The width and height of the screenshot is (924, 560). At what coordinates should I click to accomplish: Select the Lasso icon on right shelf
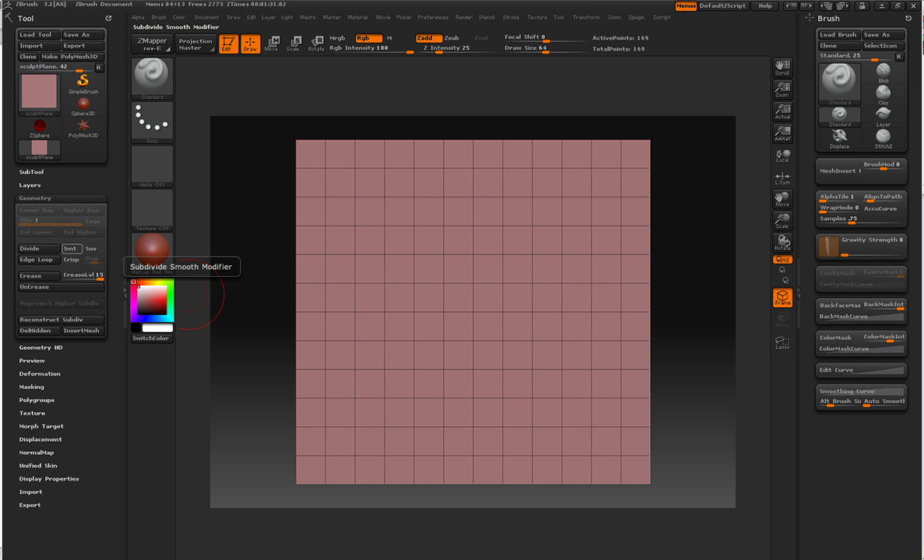click(x=782, y=342)
